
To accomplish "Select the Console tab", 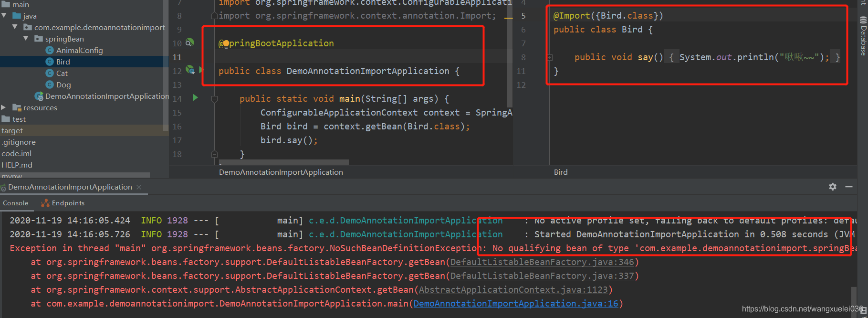I will [x=16, y=203].
